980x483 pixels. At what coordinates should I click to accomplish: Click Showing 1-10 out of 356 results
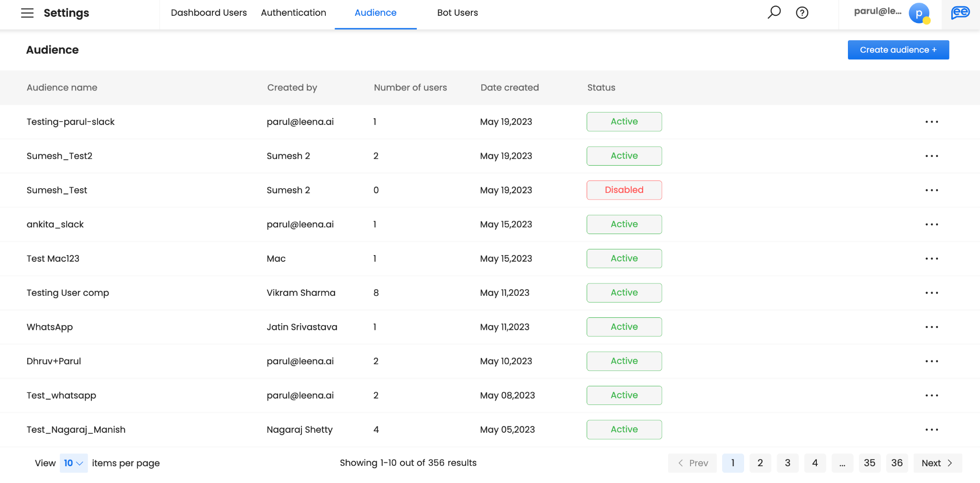[408, 463]
